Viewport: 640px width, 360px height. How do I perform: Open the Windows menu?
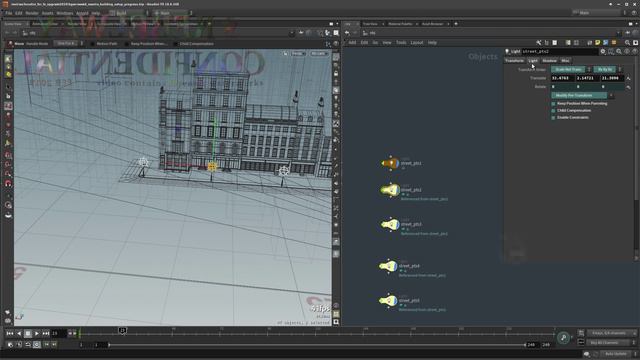click(x=65, y=13)
